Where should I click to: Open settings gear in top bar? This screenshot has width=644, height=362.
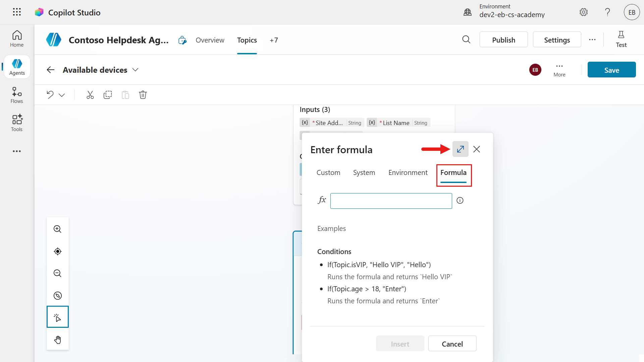click(x=584, y=12)
